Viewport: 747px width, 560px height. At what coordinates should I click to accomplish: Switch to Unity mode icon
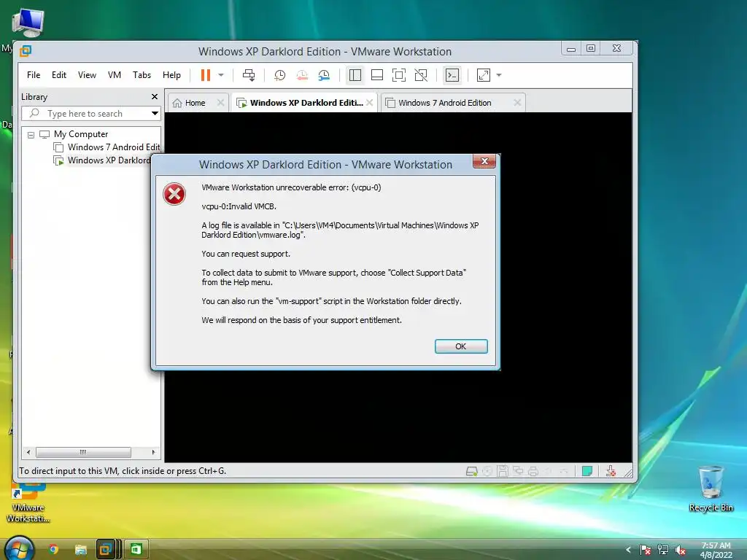coord(421,75)
